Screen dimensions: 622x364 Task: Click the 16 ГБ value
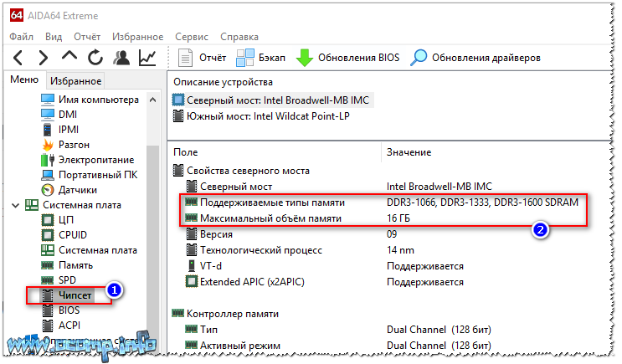[x=398, y=218]
